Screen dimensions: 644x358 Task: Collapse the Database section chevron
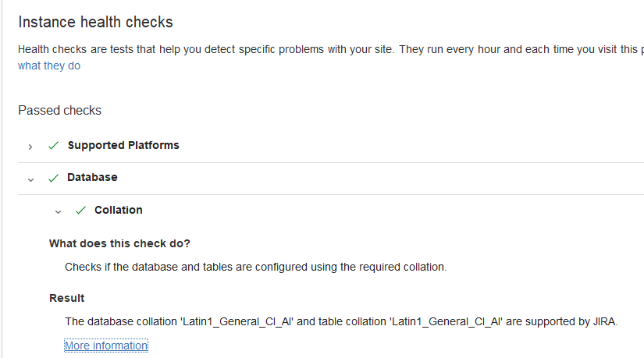pos(30,179)
